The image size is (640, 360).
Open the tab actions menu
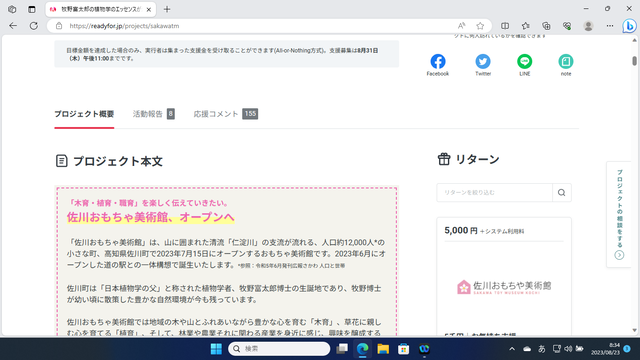click(x=31, y=9)
